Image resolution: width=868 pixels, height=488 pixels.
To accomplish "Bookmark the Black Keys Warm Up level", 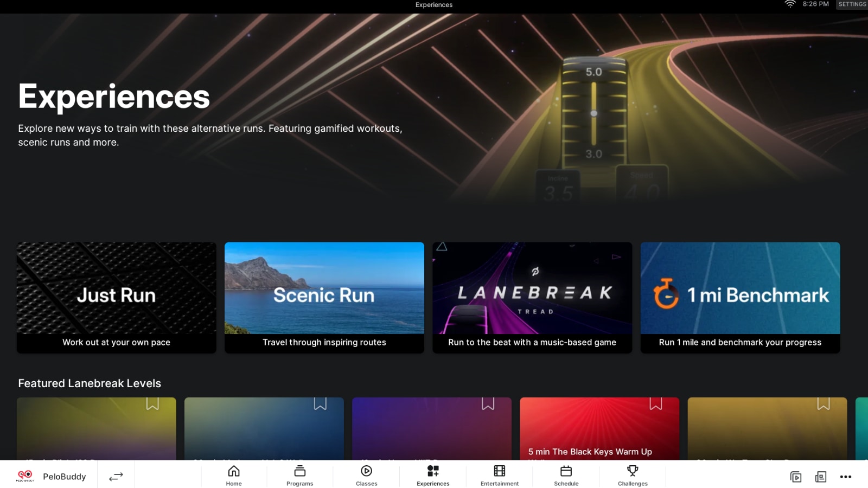I will tap(656, 404).
